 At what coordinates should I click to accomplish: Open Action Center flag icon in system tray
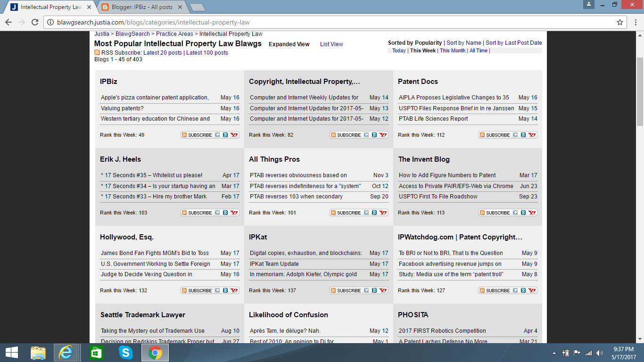coord(577,353)
